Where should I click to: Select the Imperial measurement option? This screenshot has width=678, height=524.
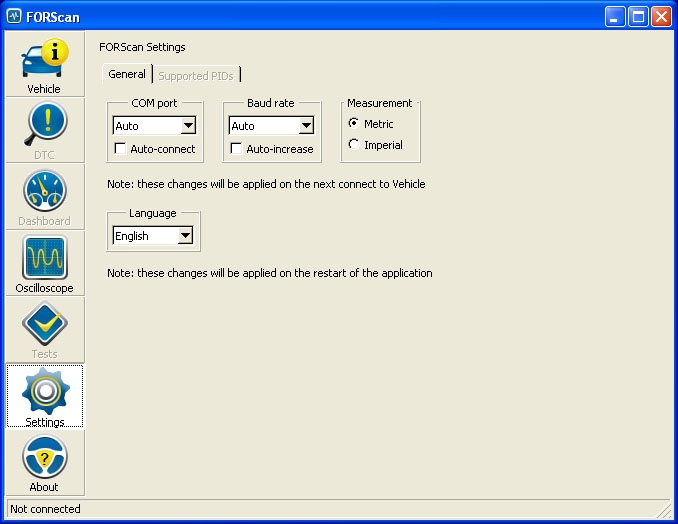tap(354, 145)
